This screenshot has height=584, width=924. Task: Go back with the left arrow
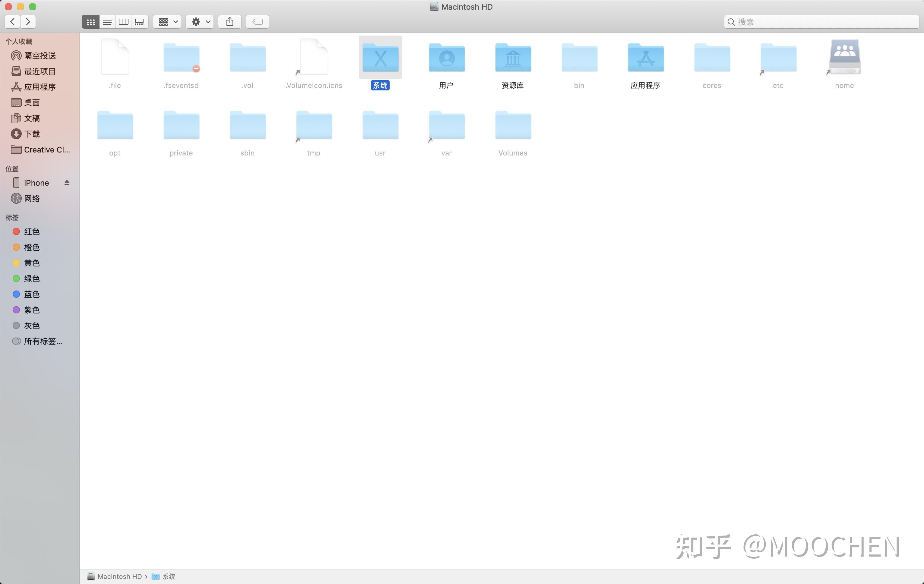pyautogui.click(x=13, y=22)
